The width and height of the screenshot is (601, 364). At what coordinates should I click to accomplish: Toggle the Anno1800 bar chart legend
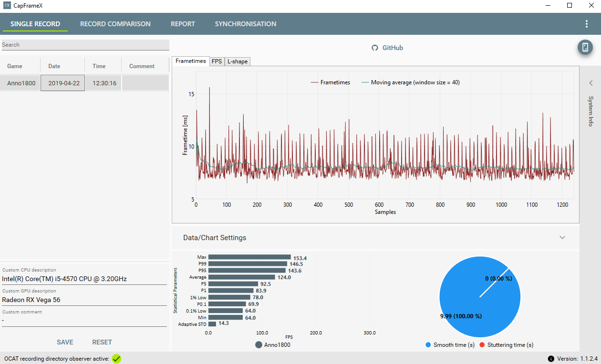pyautogui.click(x=273, y=345)
